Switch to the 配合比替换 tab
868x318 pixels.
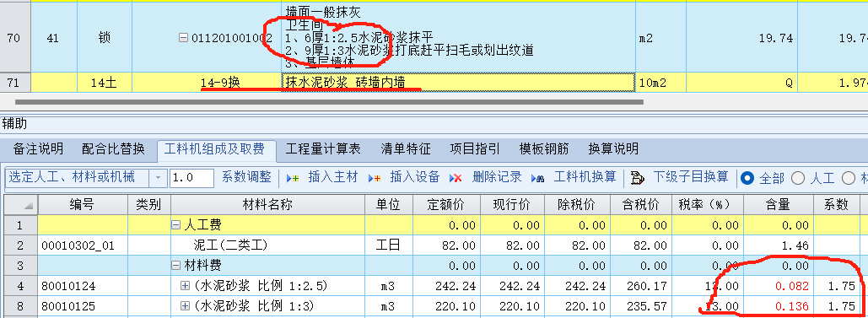113,149
